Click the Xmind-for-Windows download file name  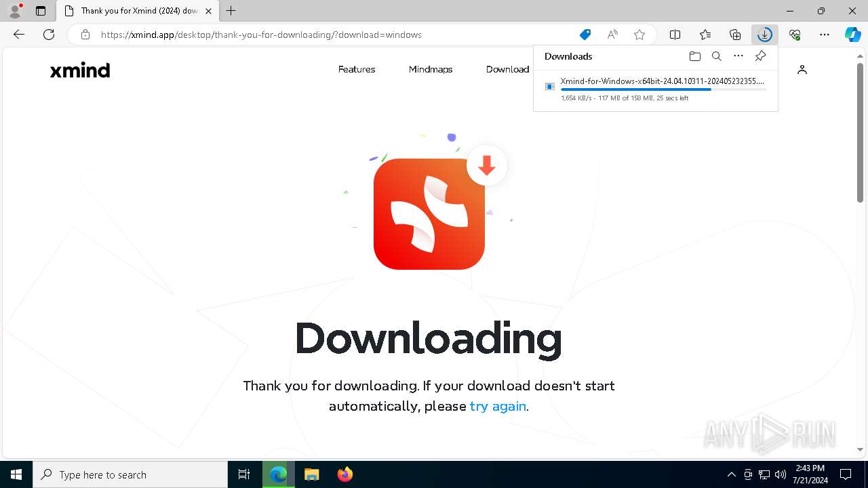pos(663,81)
